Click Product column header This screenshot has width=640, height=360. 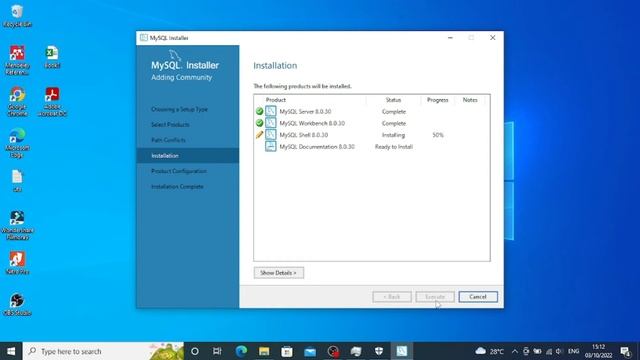(x=276, y=100)
